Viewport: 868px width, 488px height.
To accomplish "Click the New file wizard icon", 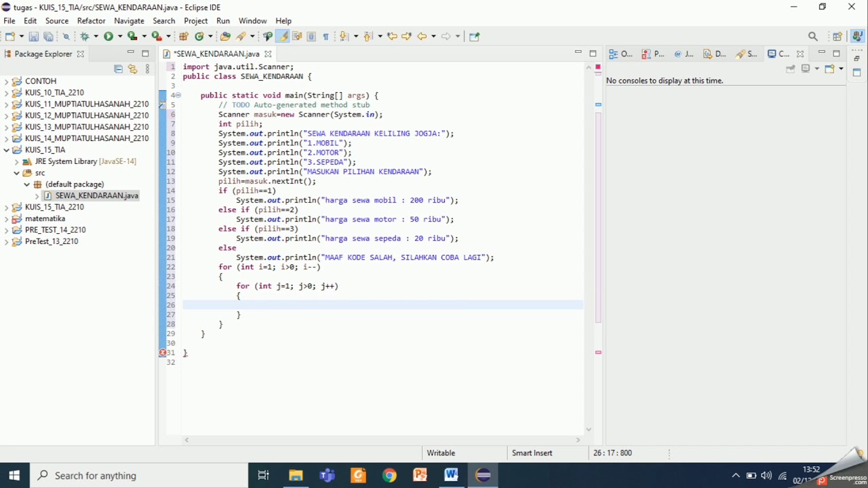I will click(x=10, y=37).
